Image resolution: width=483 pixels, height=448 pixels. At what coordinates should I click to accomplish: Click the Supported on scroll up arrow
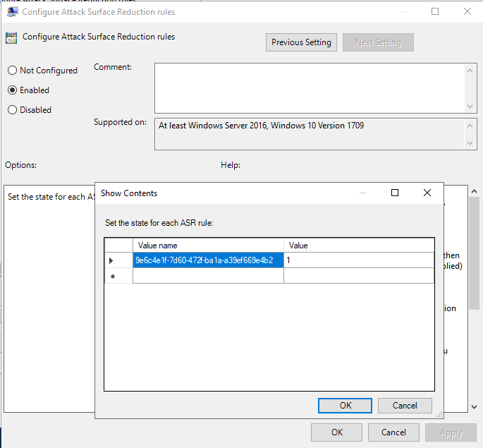pos(472,125)
